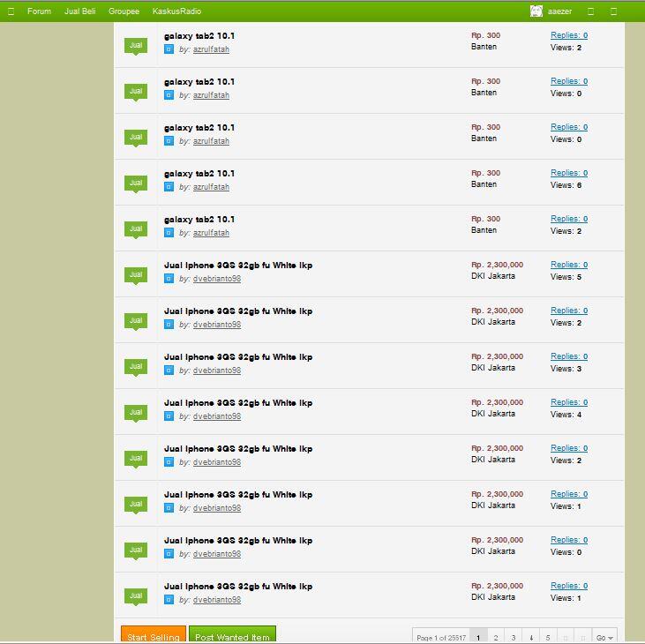The height and width of the screenshot is (644, 645).
Task: Open Jual Iphone 3GS thread with Views: 3
Action: tap(238, 357)
